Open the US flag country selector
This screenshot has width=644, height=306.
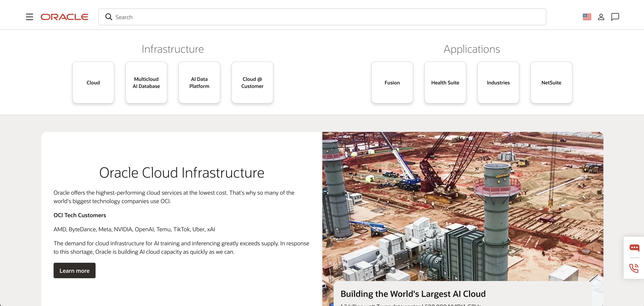pos(587,17)
